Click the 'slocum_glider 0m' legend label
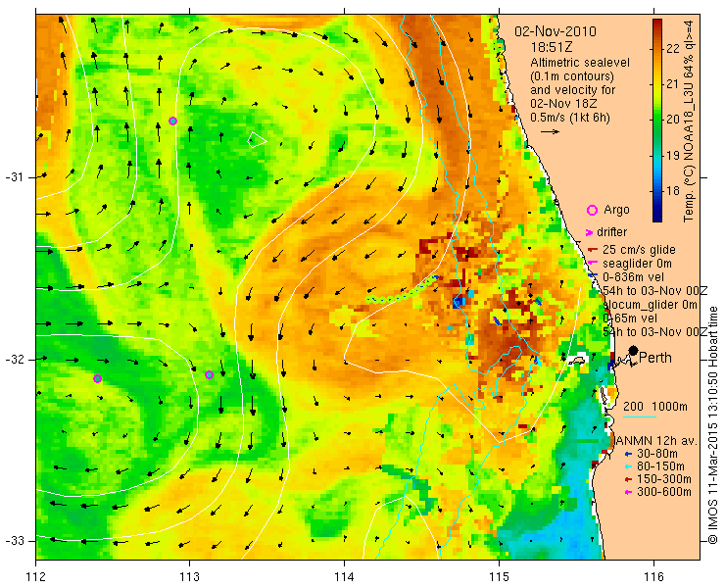Screen dimensions: 725x588 (651, 305)
